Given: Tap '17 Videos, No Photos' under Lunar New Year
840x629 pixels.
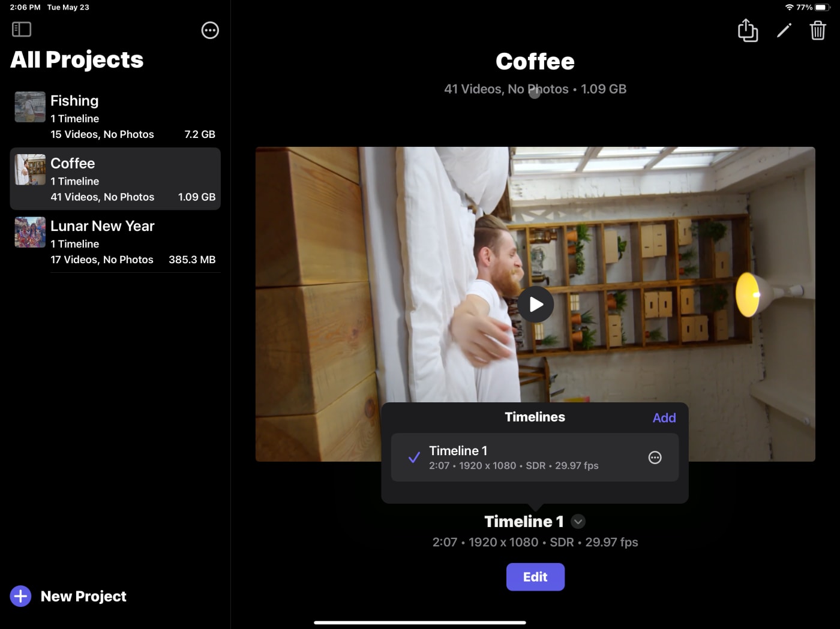Looking at the screenshot, I should (x=102, y=260).
